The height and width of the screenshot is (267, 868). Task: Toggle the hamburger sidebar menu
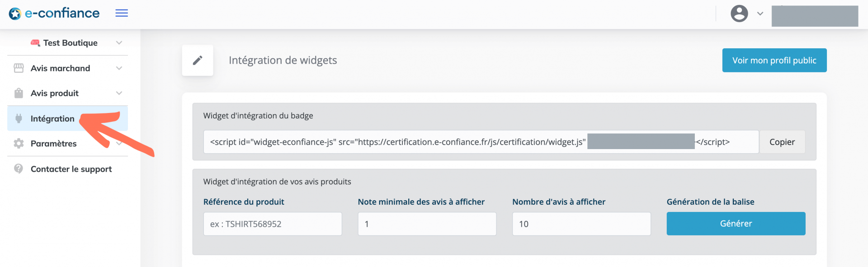click(x=122, y=13)
